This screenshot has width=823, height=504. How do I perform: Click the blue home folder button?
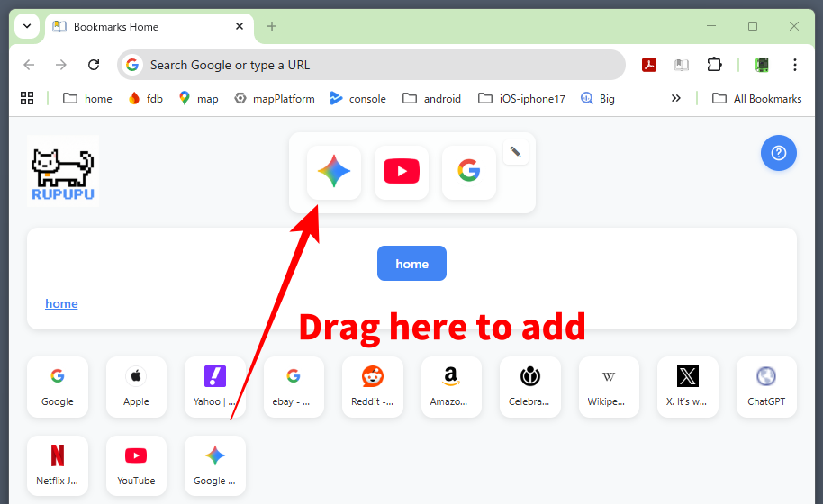coord(411,264)
